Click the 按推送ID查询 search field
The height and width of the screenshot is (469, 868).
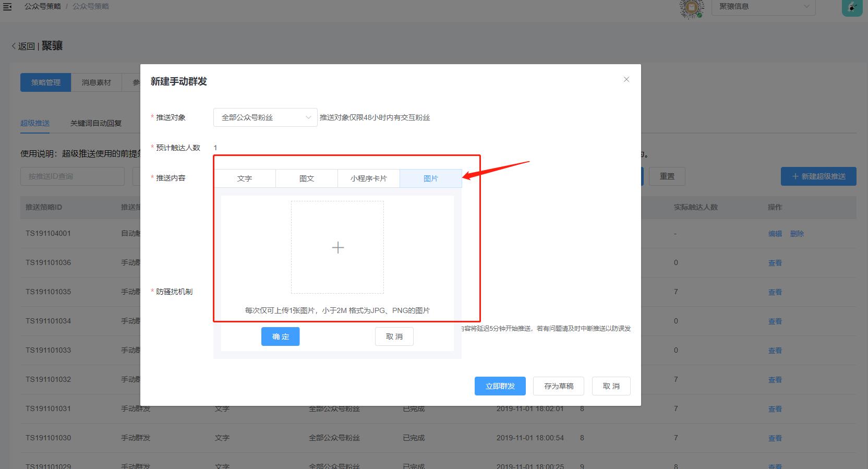tap(73, 176)
